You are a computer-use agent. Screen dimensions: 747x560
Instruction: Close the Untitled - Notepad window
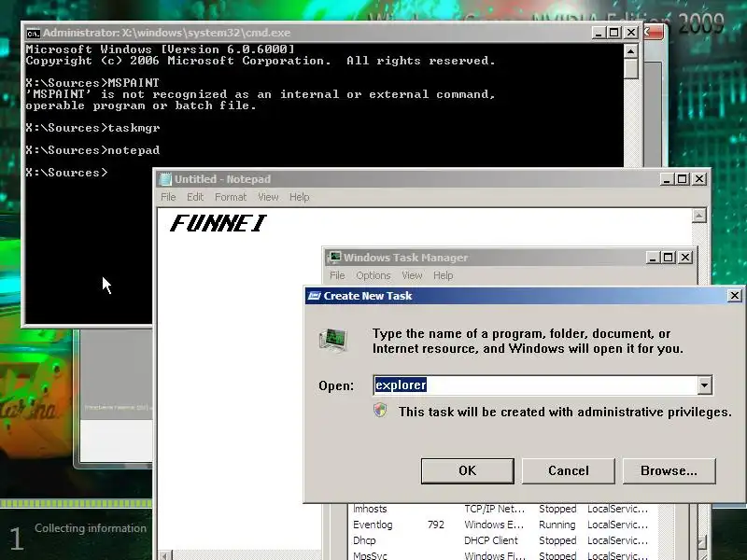click(698, 179)
